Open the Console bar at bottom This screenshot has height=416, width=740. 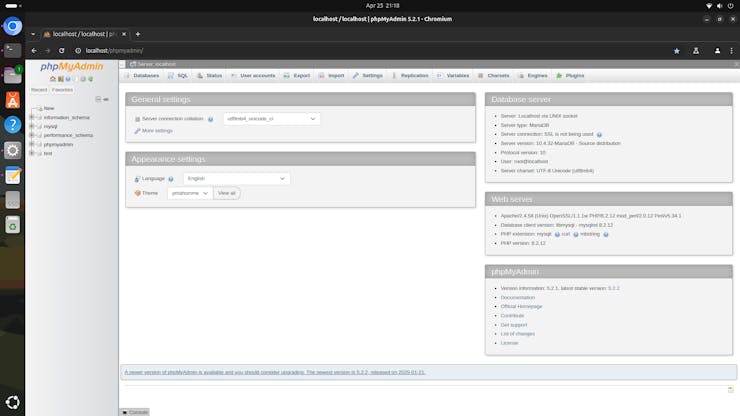click(135, 412)
